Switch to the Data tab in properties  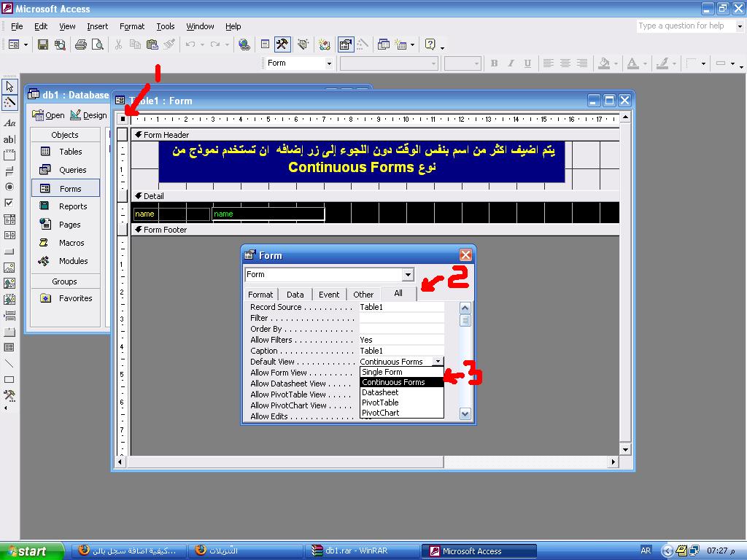click(x=295, y=295)
